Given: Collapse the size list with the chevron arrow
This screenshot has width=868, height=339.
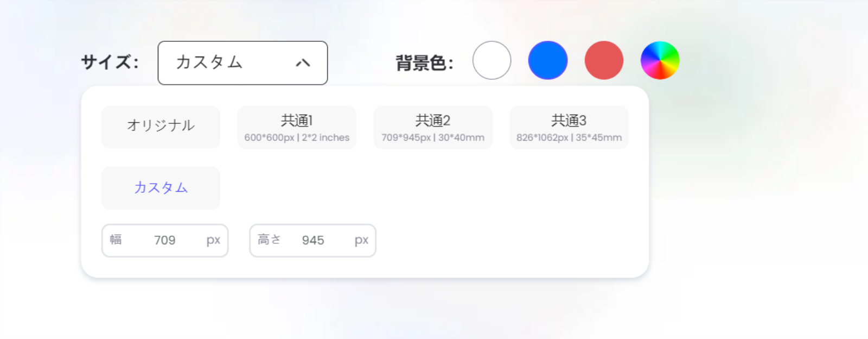Looking at the screenshot, I should pyautogui.click(x=303, y=63).
